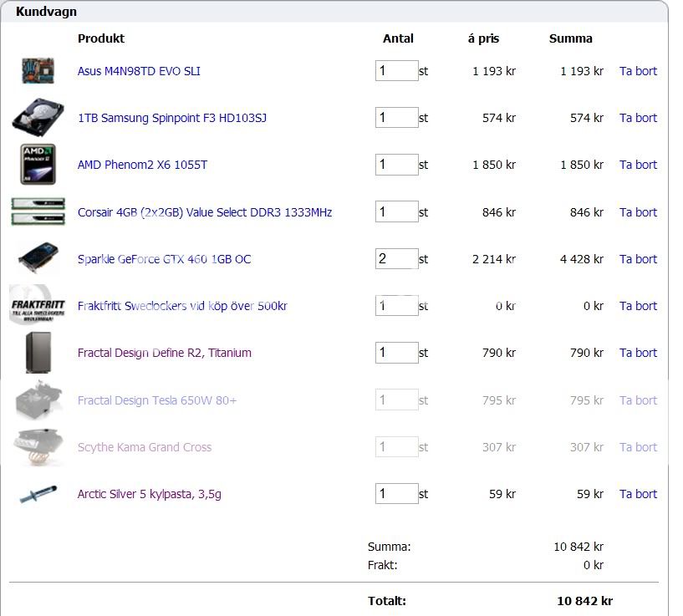
Task: Click the Arctic Silver thermal paste image
Action: coord(38,494)
